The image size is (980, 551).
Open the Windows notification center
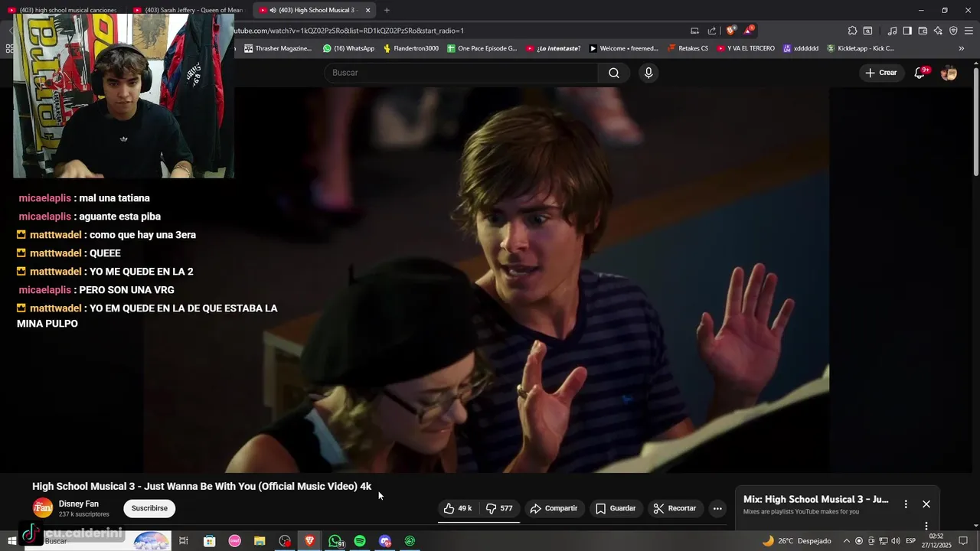963,541
